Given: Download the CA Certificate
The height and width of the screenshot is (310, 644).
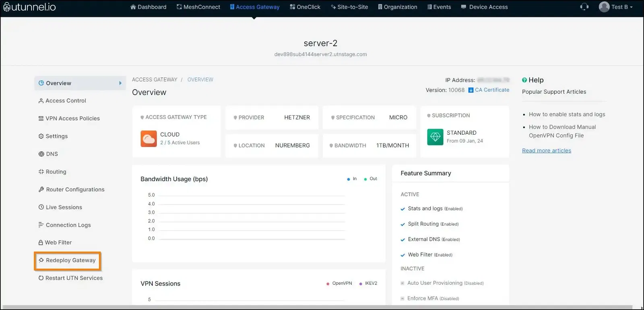Looking at the screenshot, I should point(489,90).
